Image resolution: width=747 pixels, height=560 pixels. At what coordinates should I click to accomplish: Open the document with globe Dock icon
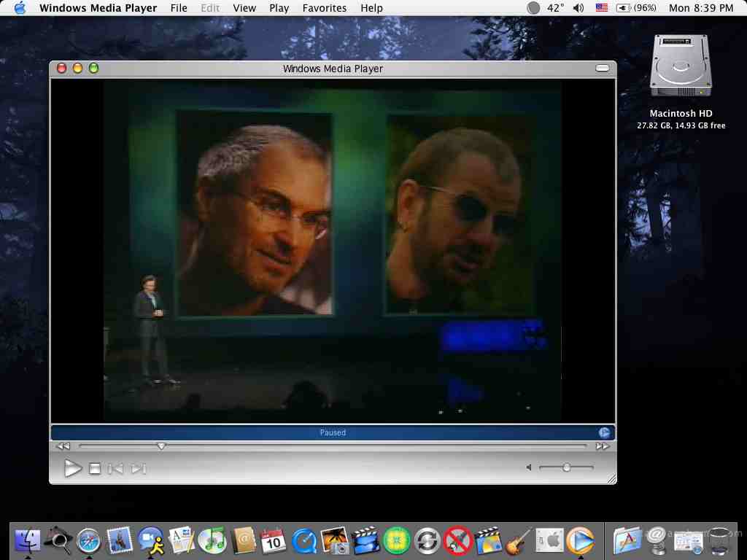pyautogui.click(x=688, y=542)
